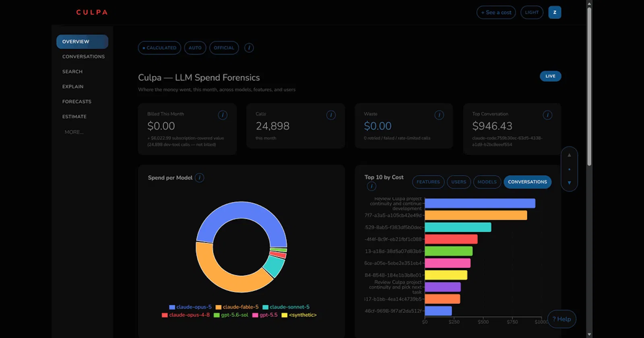Viewport: 644px width, 338px height.
Task: Go to the Overview page in sidebar
Action: pyautogui.click(x=82, y=41)
